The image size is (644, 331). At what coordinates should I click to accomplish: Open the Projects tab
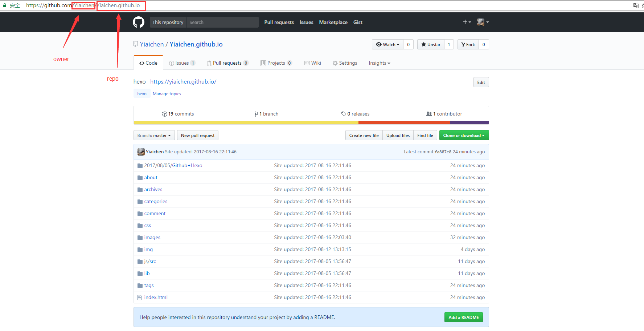click(276, 63)
